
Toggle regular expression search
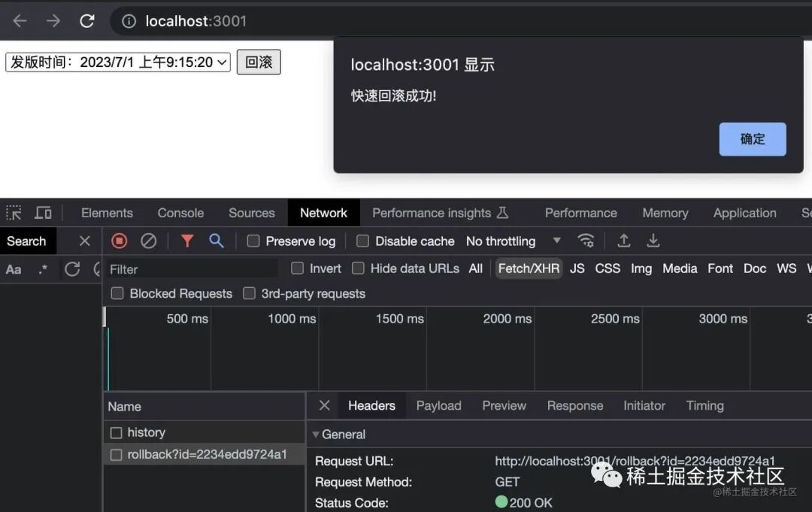click(43, 269)
